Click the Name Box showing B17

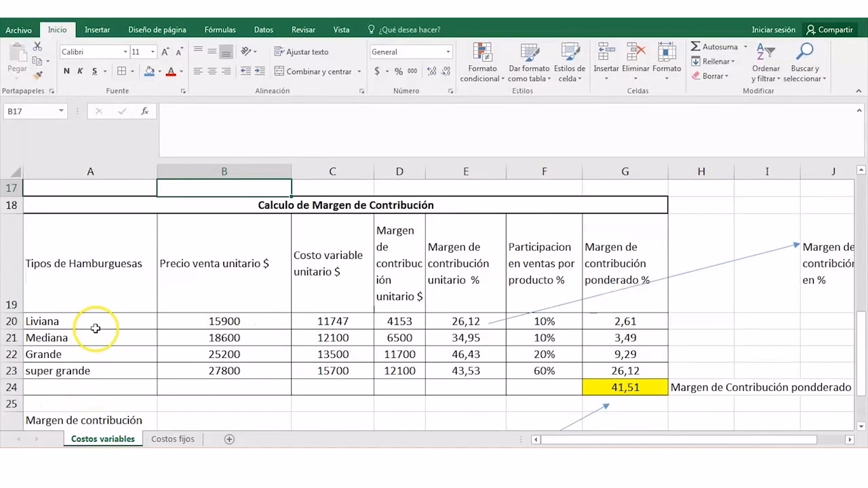pyautogui.click(x=31, y=110)
